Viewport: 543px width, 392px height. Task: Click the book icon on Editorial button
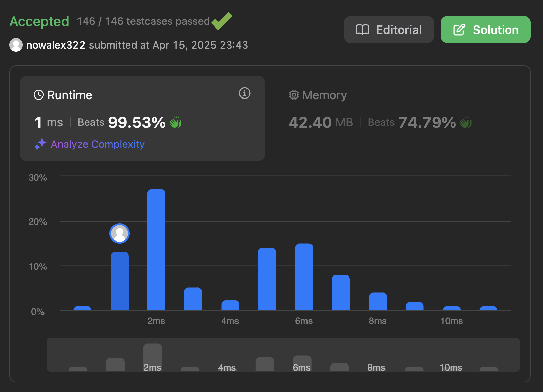pyautogui.click(x=362, y=30)
